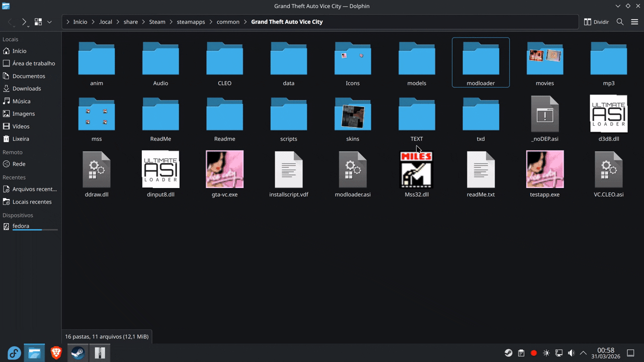Open the clock showing 00:58

click(x=606, y=353)
